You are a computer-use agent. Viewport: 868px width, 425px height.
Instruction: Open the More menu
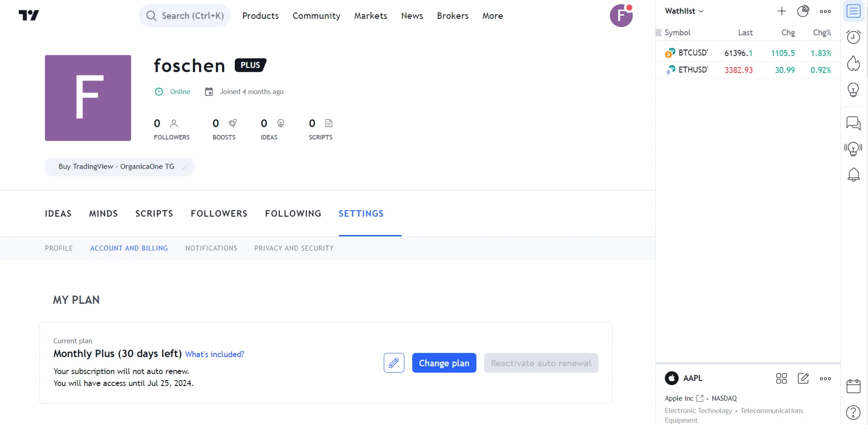point(492,16)
